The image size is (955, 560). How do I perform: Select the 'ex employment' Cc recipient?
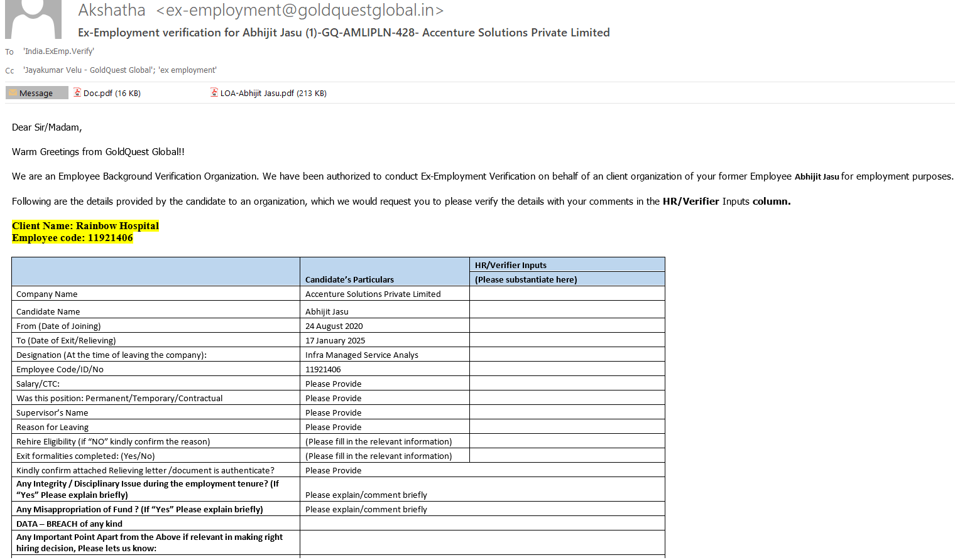point(188,70)
